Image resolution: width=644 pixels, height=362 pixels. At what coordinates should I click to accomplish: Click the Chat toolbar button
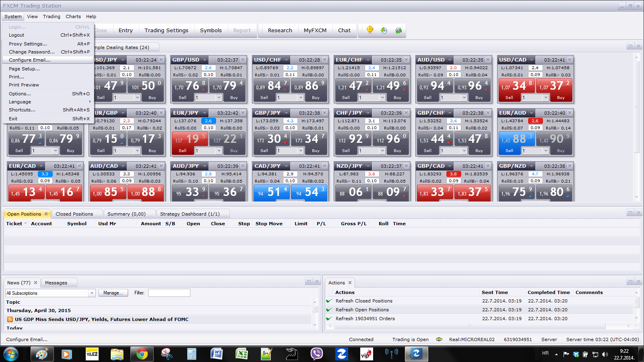pyautogui.click(x=344, y=30)
